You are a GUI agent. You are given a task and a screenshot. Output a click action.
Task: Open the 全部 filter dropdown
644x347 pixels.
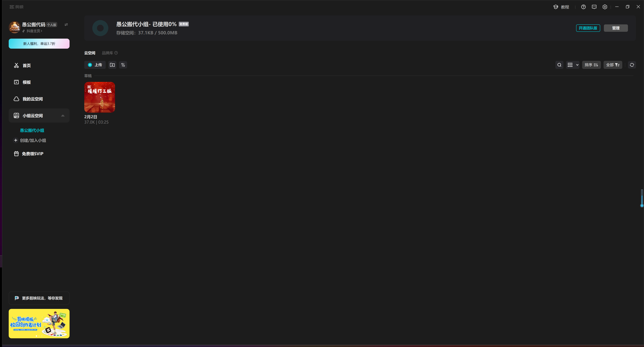coord(613,65)
